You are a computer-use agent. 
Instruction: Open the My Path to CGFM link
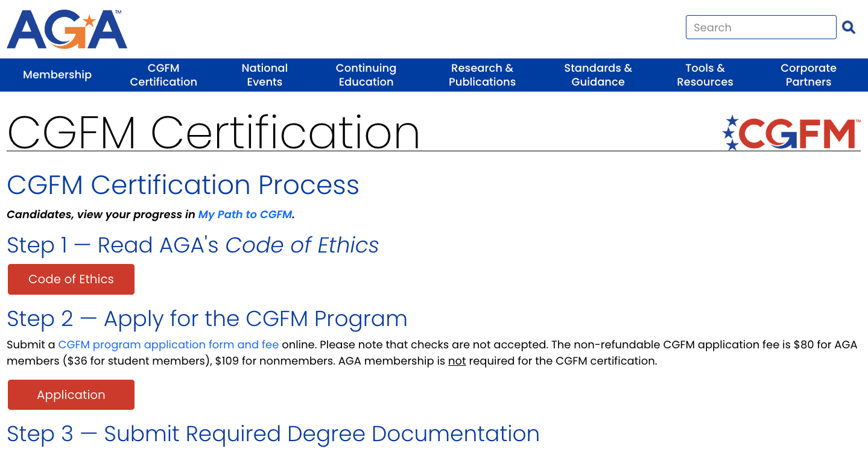[244, 214]
